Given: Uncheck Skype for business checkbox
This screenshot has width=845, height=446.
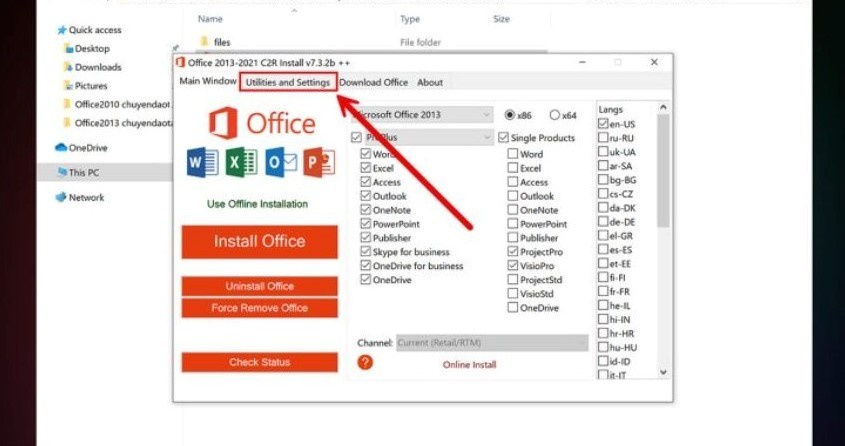Looking at the screenshot, I should click(365, 252).
